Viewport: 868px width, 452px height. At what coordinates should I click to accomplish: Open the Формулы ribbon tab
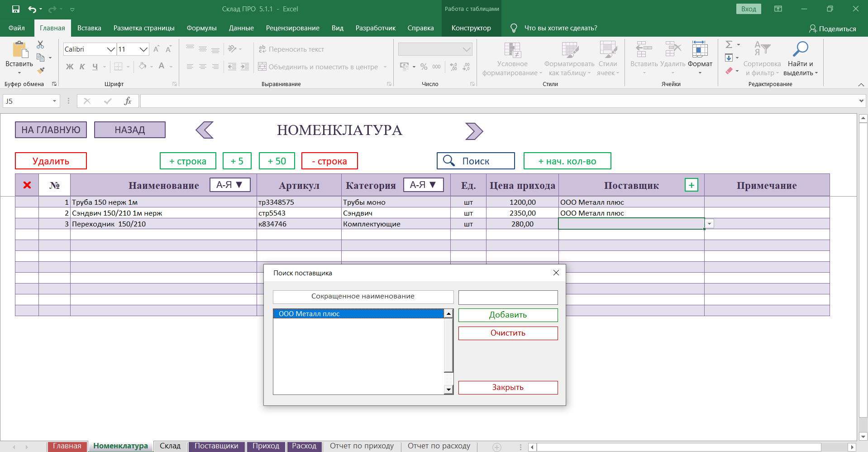[201, 28]
